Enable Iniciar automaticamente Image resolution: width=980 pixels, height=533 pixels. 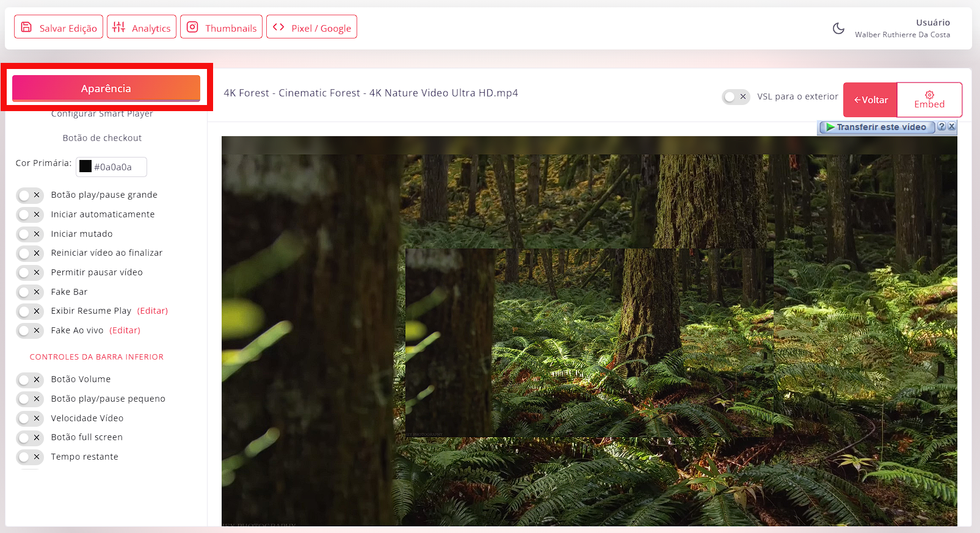pyautogui.click(x=30, y=214)
